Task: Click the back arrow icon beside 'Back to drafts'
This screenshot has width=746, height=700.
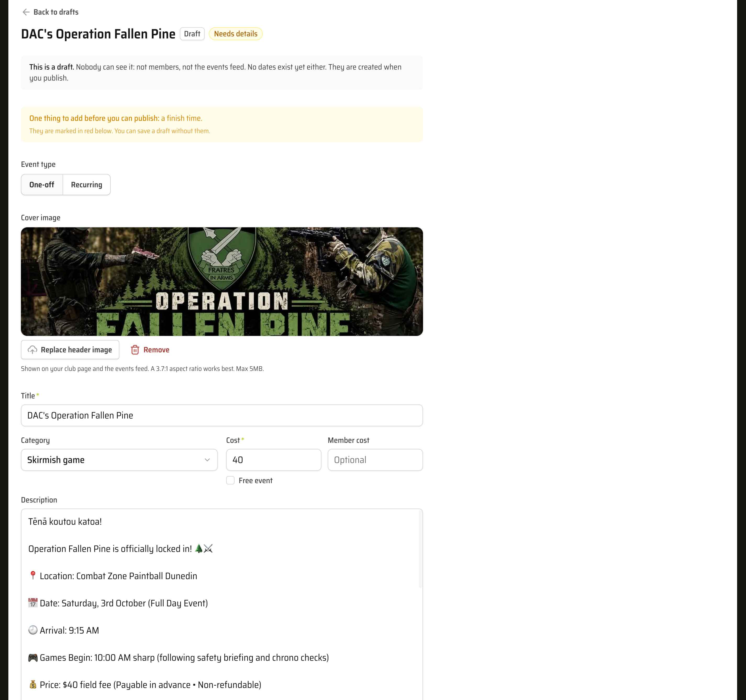Action: (x=26, y=12)
